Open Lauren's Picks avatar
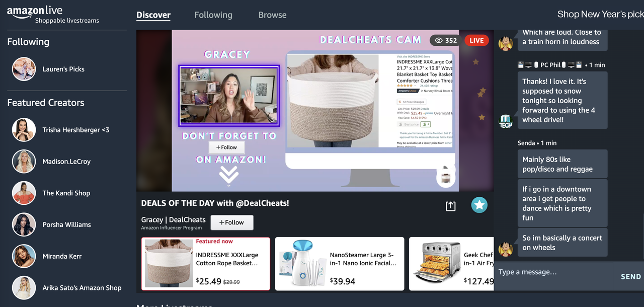This screenshot has width=644, height=307. click(24, 69)
